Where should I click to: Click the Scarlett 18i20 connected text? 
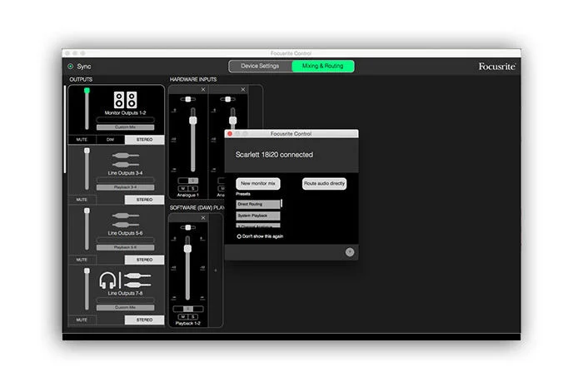coord(274,155)
